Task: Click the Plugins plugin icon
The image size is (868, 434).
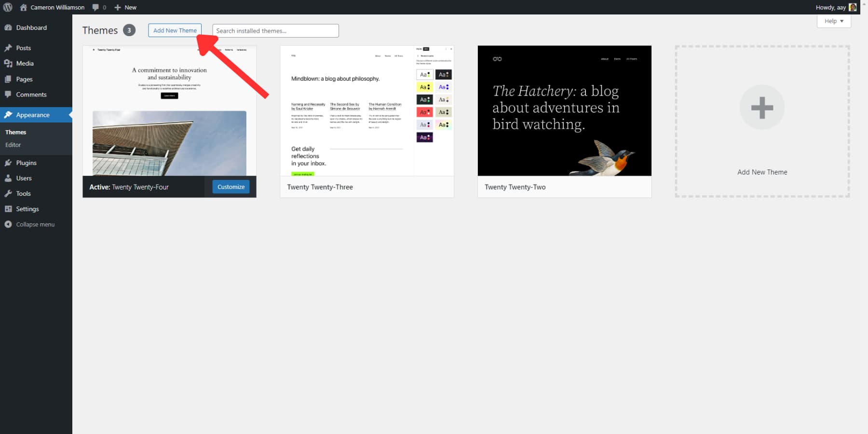Action: pos(9,163)
